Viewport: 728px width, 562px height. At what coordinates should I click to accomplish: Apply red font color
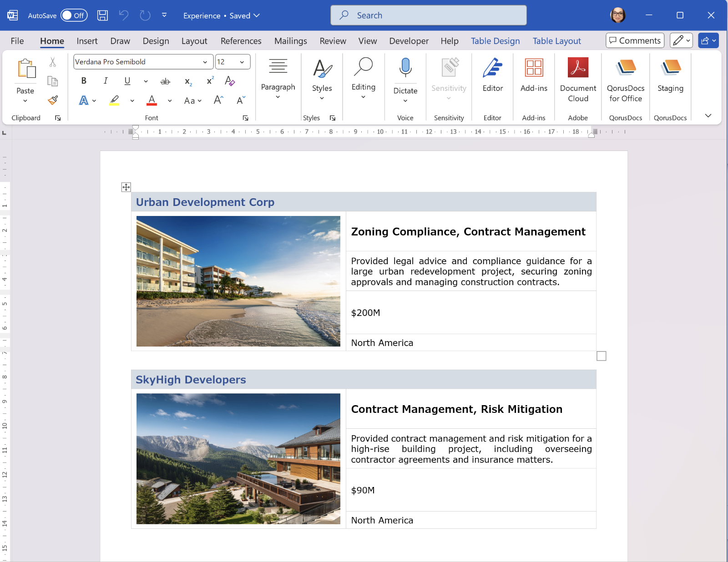coord(152,100)
